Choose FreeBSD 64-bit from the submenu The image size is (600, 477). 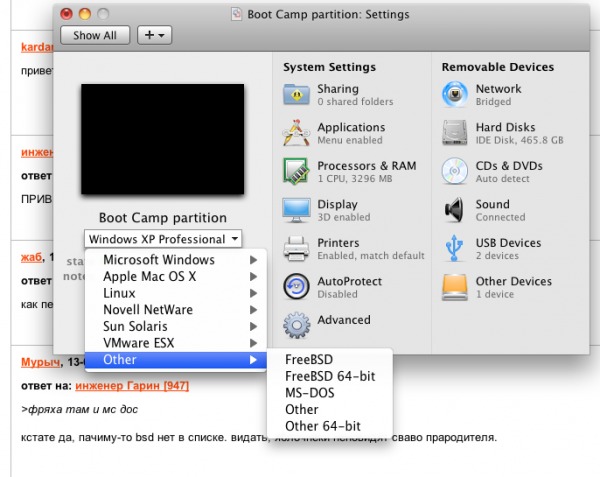coord(330,376)
